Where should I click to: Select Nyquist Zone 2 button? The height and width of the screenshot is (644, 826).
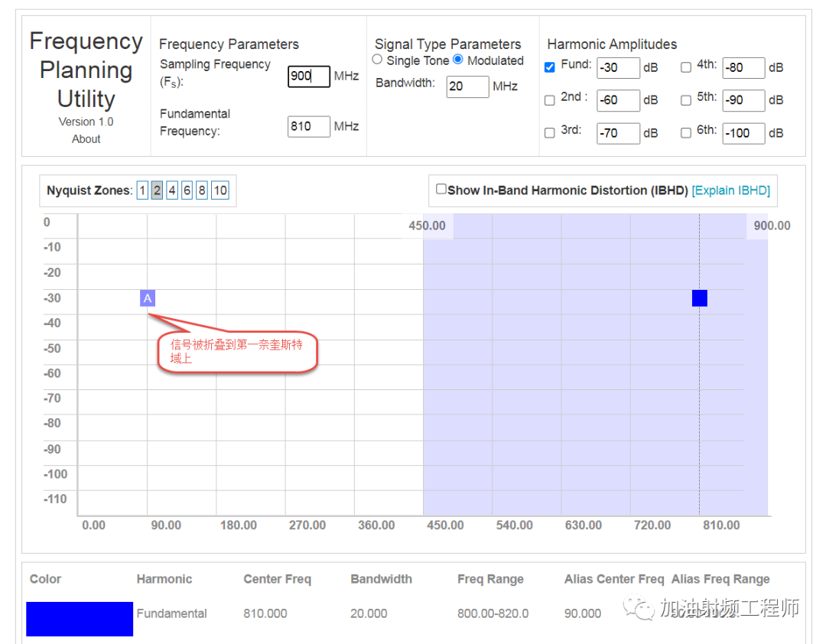(x=157, y=190)
